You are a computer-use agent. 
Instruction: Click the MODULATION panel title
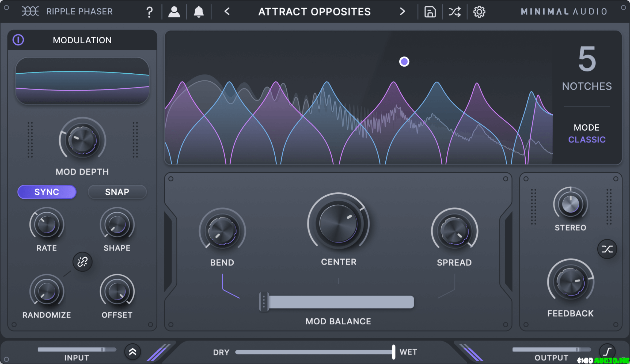coord(82,40)
